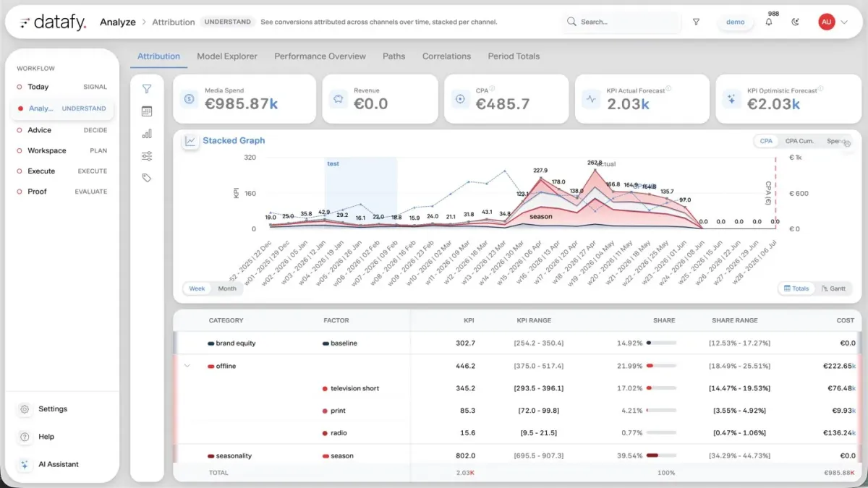Switch graph view to Gantt

point(833,288)
